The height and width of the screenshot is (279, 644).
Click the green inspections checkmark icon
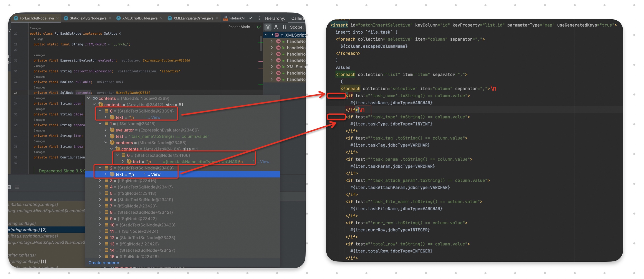(x=258, y=27)
